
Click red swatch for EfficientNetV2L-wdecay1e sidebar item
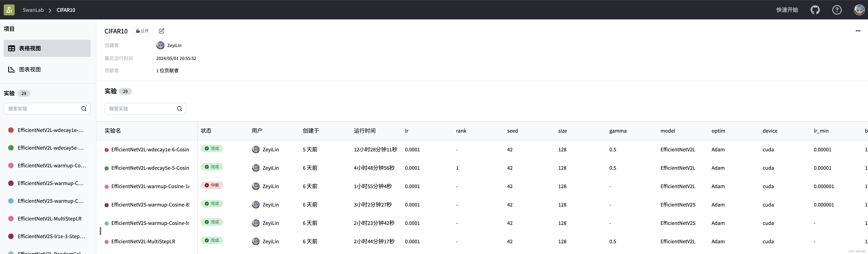pyautogui.click(x=11, y=130)
